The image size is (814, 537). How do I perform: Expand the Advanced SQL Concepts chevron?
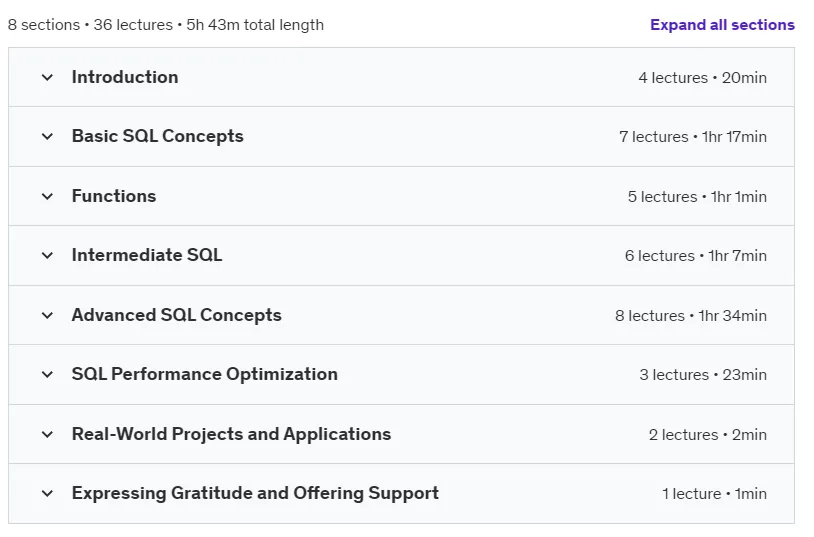click(x=47, y=315)
